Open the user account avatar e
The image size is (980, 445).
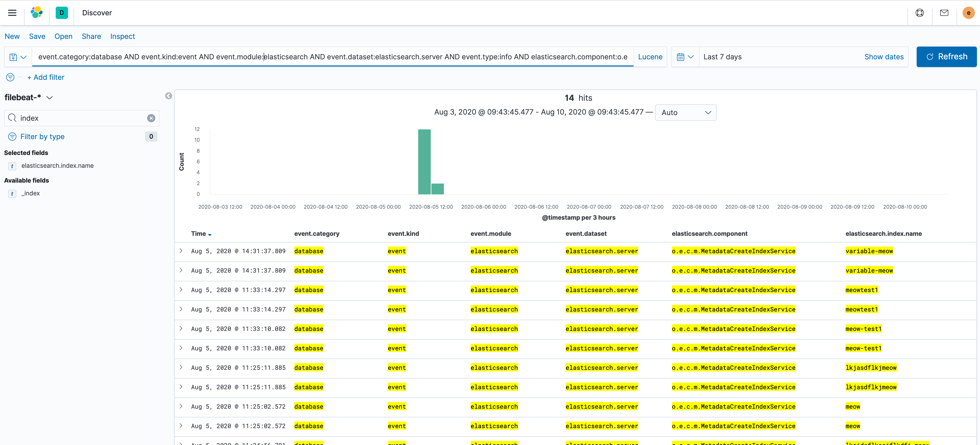pos(968,13)
